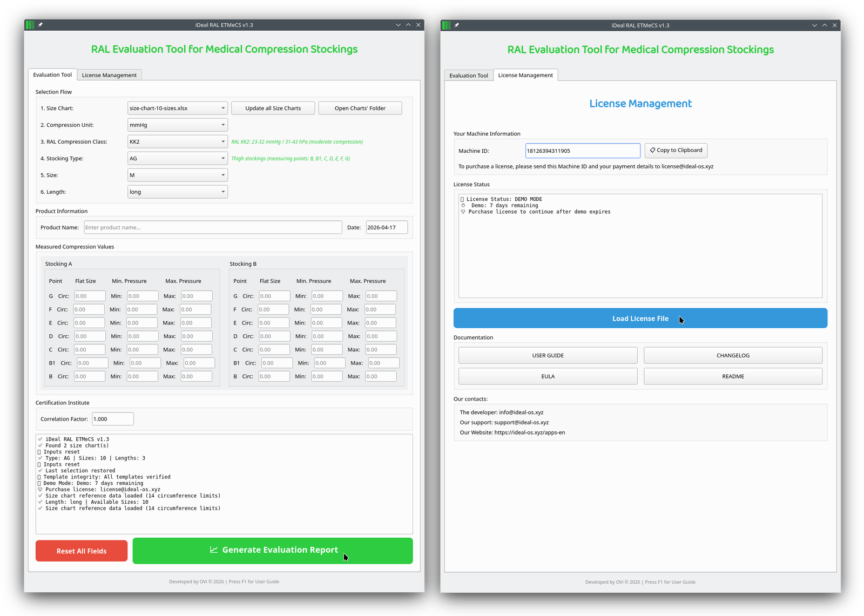Viewport: 864px width, 616px height.
Task: Switch to License Management tab in left window
Action: coord(109,75)
